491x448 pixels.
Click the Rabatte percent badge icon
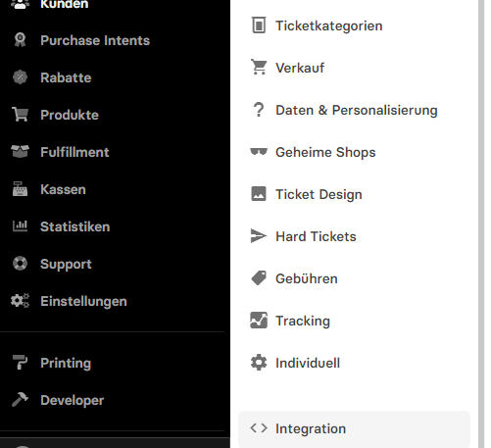[x=20, y=77]
